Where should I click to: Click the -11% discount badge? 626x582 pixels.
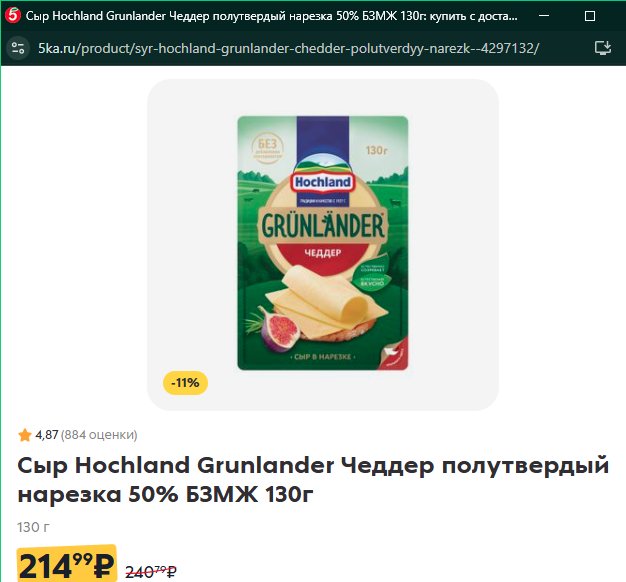click(x=185, y=383)
